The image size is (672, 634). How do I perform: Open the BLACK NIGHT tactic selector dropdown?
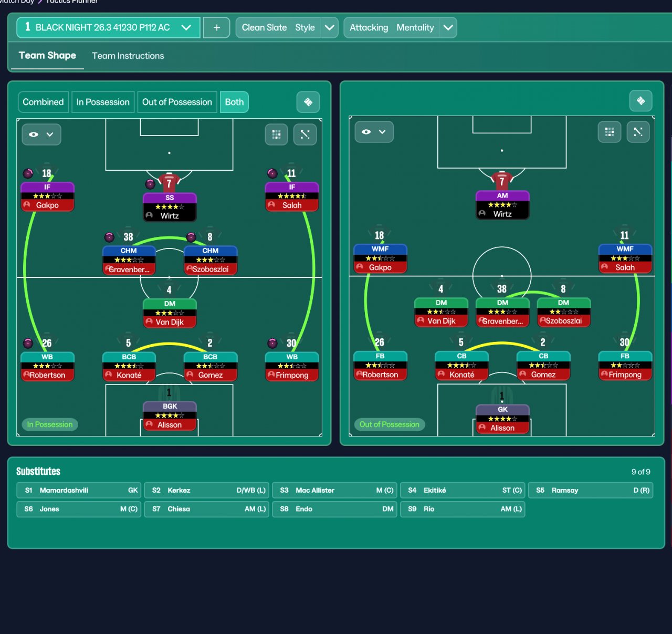(x=108, y=27)
